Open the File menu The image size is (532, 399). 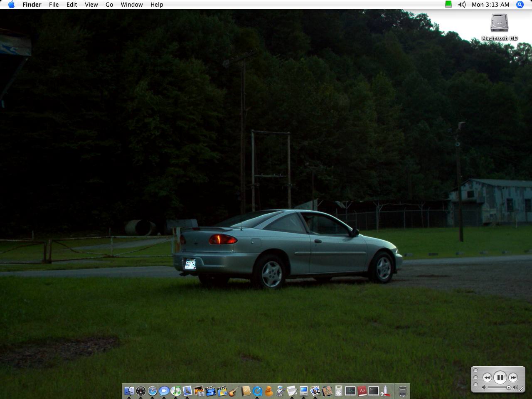[54, 5]
